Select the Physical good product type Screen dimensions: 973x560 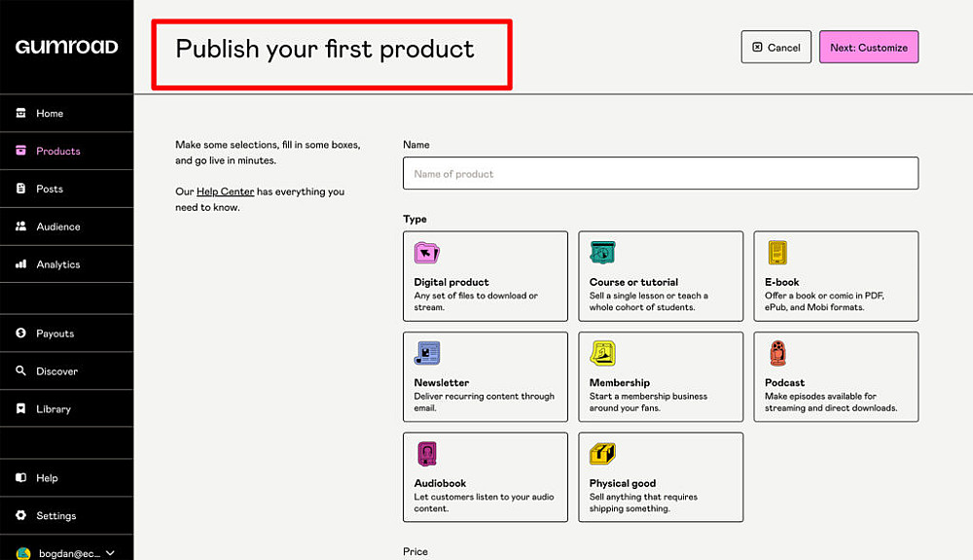pyautogui.click(x=661, y=477)
